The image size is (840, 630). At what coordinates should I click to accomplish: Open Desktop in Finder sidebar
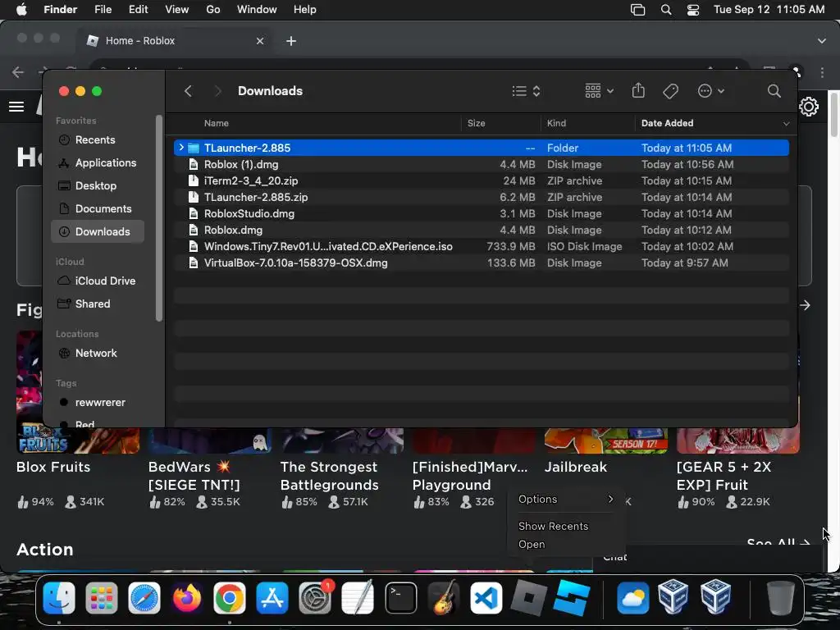[98, 186]
